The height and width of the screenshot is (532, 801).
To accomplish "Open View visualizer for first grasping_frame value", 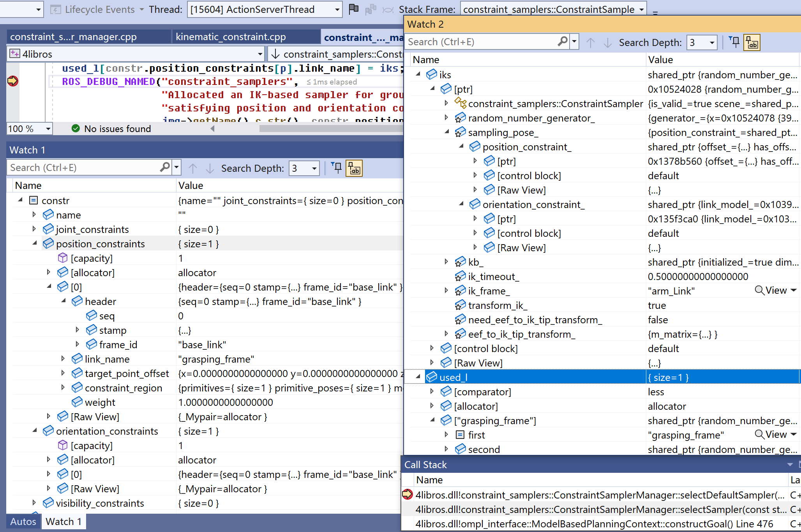I will (775, 435).
